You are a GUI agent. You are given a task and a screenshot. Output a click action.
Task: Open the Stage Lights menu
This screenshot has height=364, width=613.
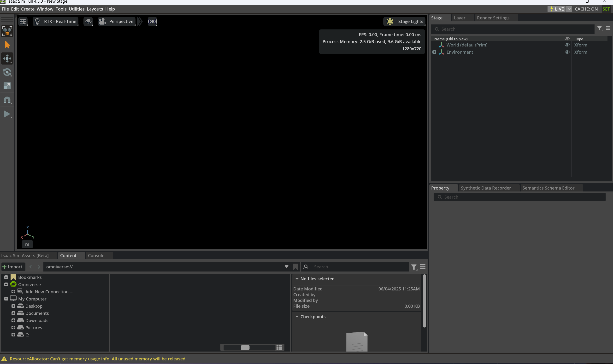point(404,21)
